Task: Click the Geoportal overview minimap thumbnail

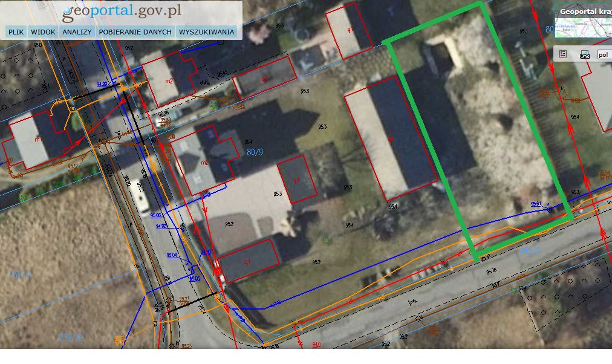Action: coord(584,27)
